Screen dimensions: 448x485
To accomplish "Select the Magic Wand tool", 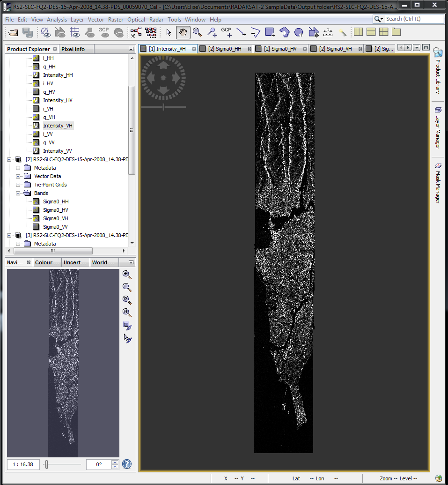I will point(342,32).
